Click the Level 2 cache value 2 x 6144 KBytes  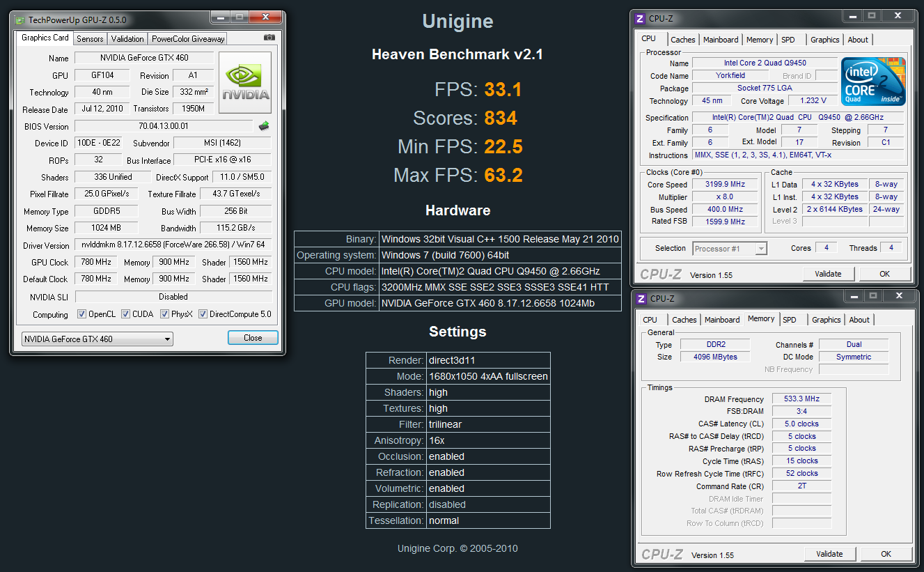point(836,209)
